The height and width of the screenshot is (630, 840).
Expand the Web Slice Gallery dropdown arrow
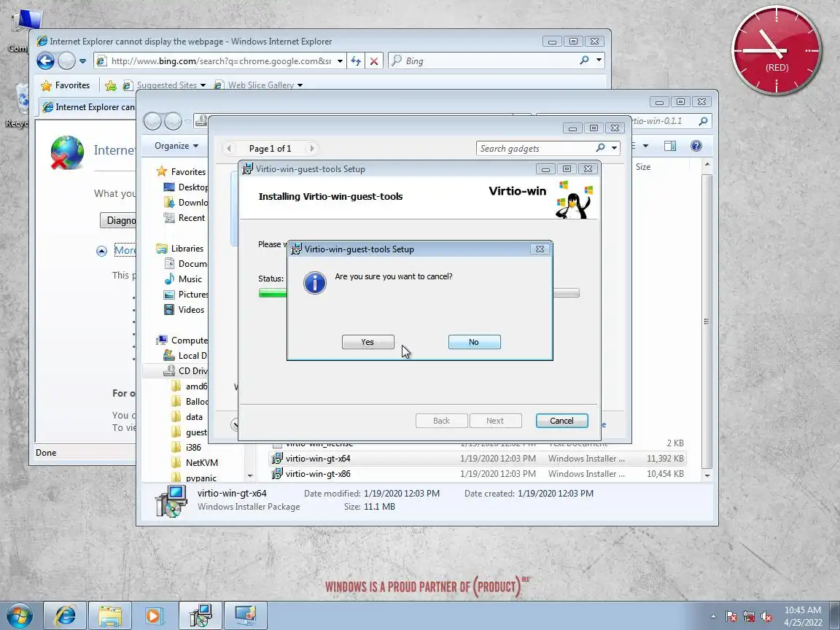(x=300, y=85)
